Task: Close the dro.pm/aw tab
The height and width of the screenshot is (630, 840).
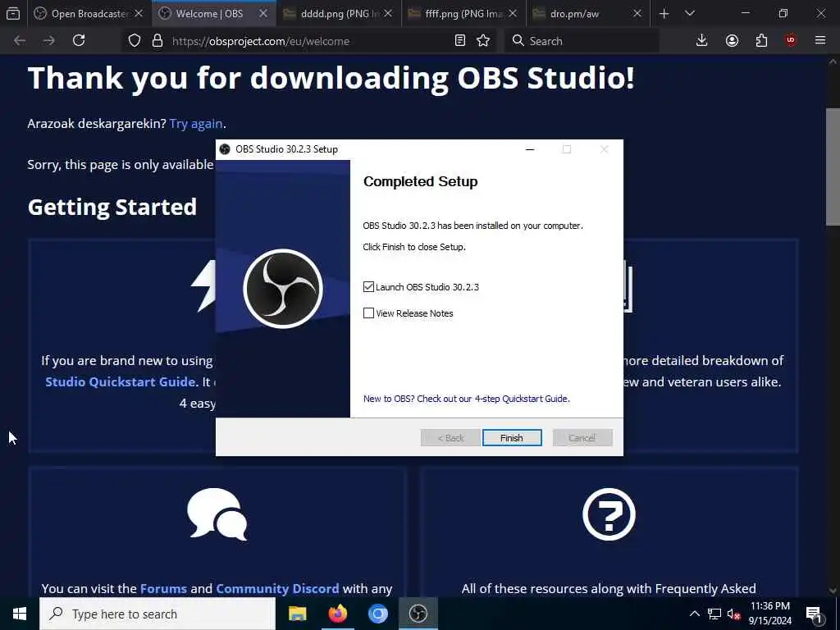Action: click(637, 13)
